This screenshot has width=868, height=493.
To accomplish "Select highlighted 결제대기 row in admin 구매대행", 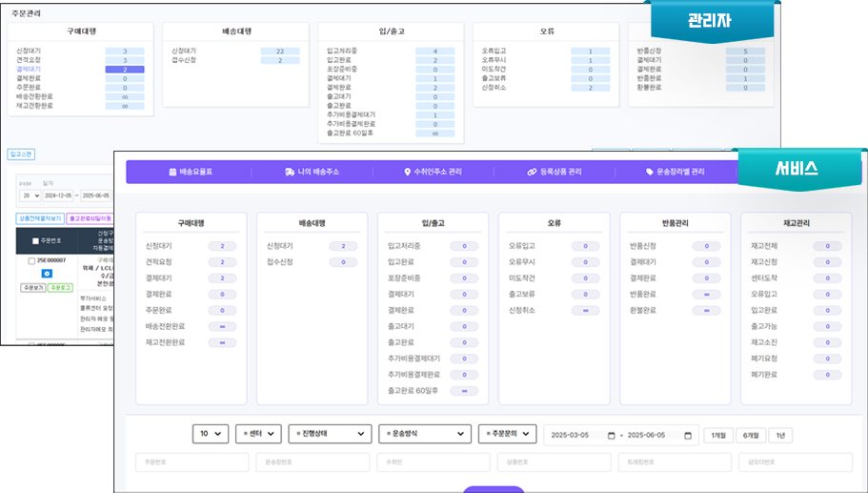I will click(80, 70).
